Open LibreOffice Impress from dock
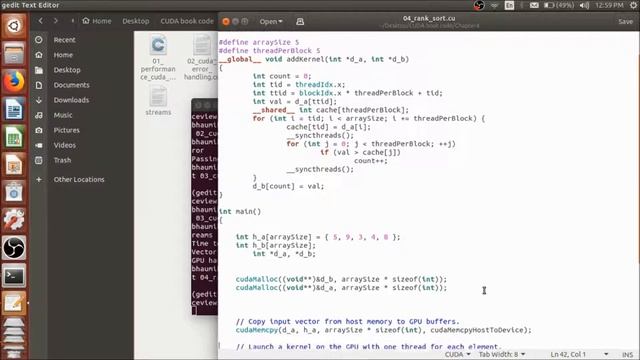Viewport: 640px width, 360px height. point(13,164)
